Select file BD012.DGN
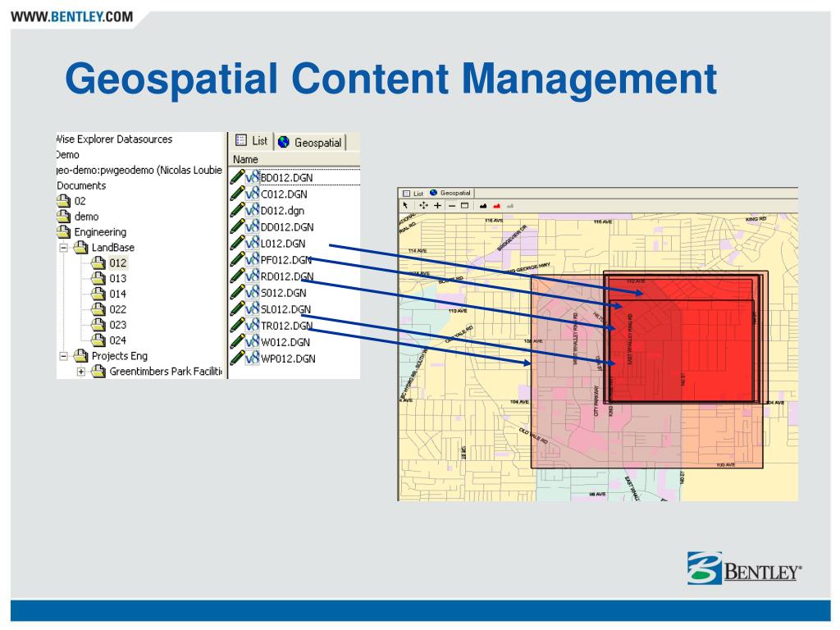The image size is (840, 630). point(286,177)
